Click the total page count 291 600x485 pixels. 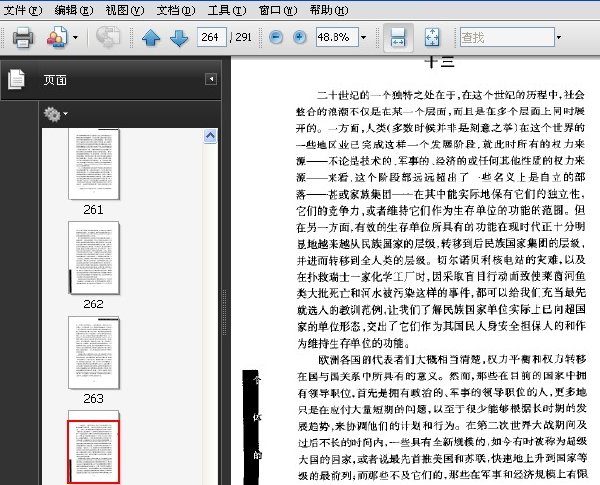coord(243,37)
